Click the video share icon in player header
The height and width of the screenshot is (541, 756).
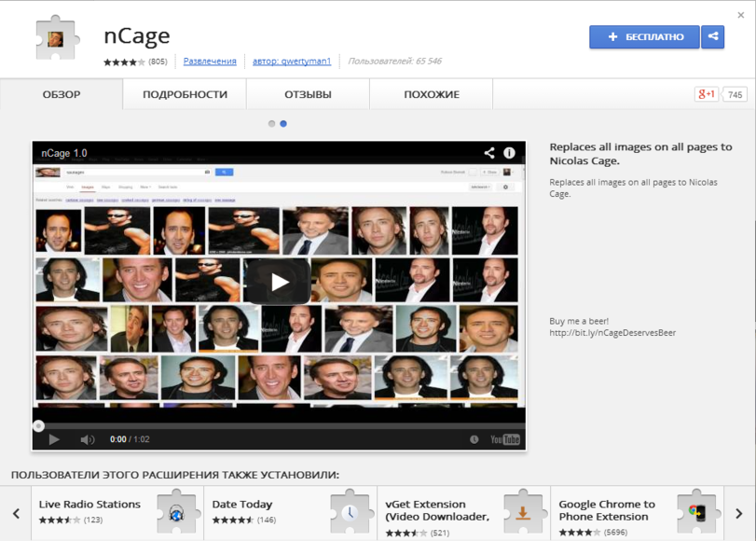pyautogui.click(x=488, y=153)
